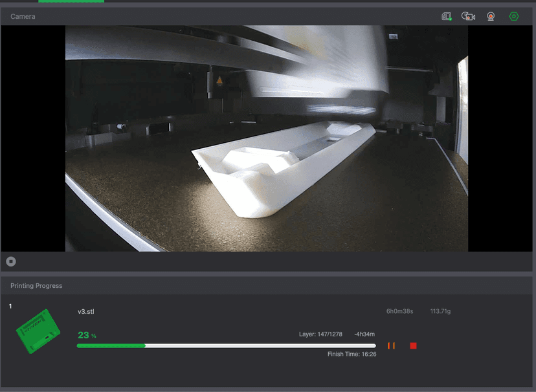This screenshot has height=392, width=536.
Task: Click the live camera video feed
Action: coord(266,138)
